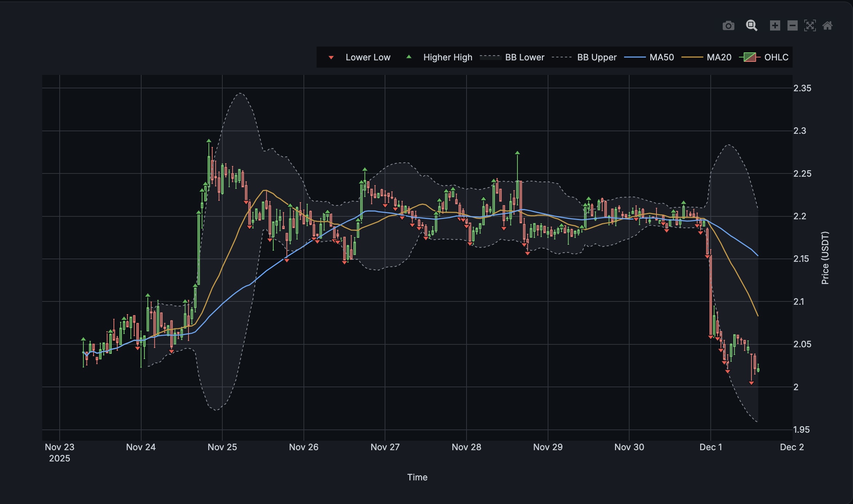Click the Autoscale axes icon
This screenshot has width=853, height=504.
pyautogui.click(x=810, y=26)
